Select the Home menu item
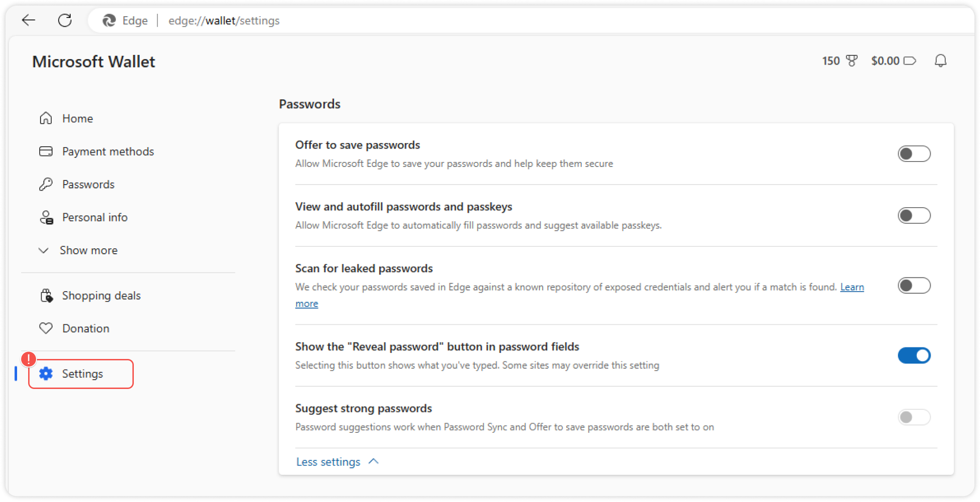The width and height of the screenshot is (980, 502). click(x=77, y=118)
